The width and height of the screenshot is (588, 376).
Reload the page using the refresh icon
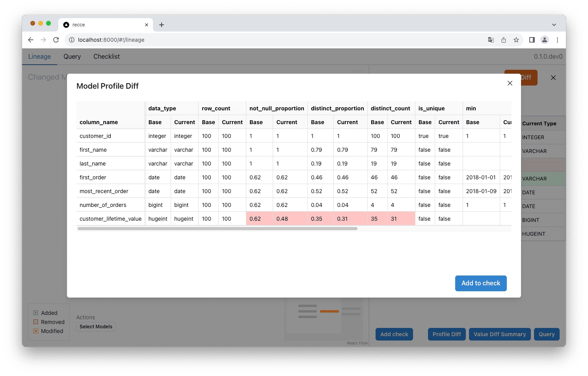(56, 40)
